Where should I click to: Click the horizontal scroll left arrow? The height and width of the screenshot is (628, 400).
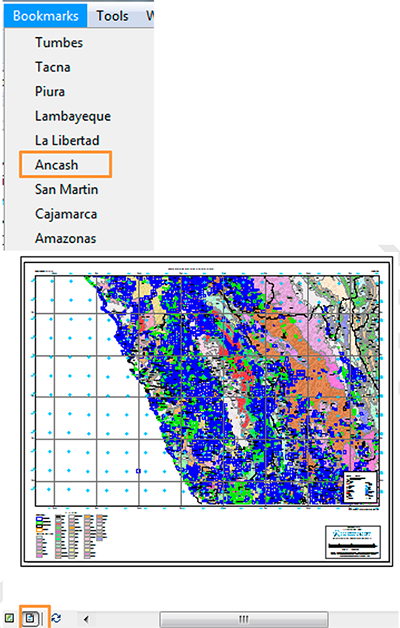(86, 619)
